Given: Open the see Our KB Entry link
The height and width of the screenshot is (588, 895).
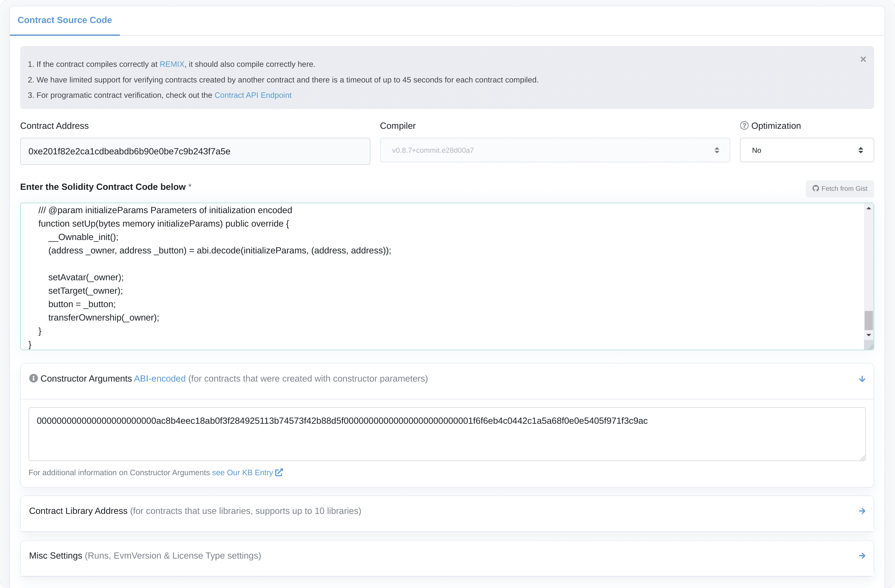Looking at the screenshot, I should 243,473.
